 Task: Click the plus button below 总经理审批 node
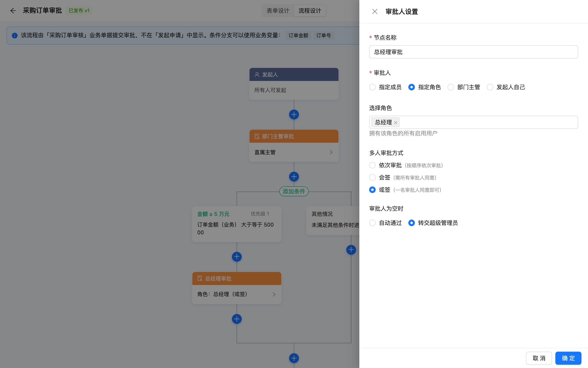(x=237, y=319)
